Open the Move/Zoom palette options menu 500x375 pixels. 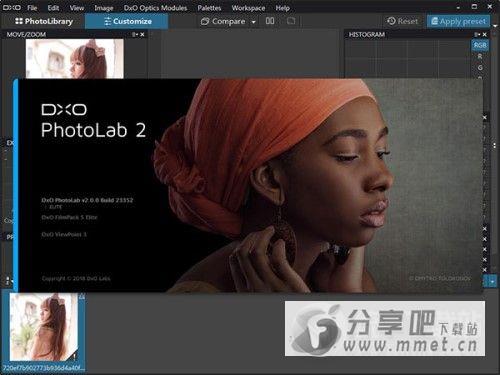[x=134, y=34]
